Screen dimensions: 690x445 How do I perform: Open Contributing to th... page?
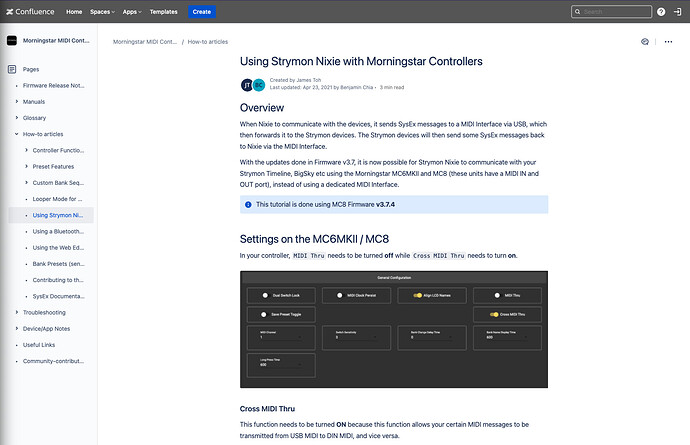[x=58, y=280]
